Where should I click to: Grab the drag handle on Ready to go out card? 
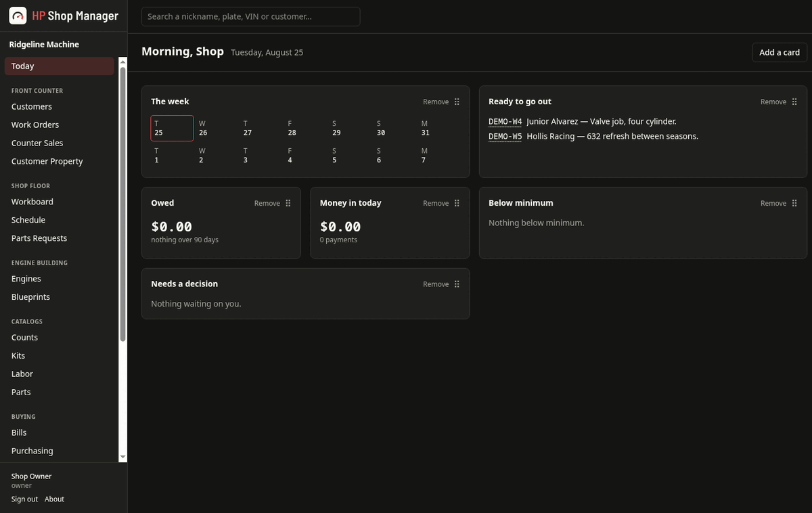click(794, 102)
